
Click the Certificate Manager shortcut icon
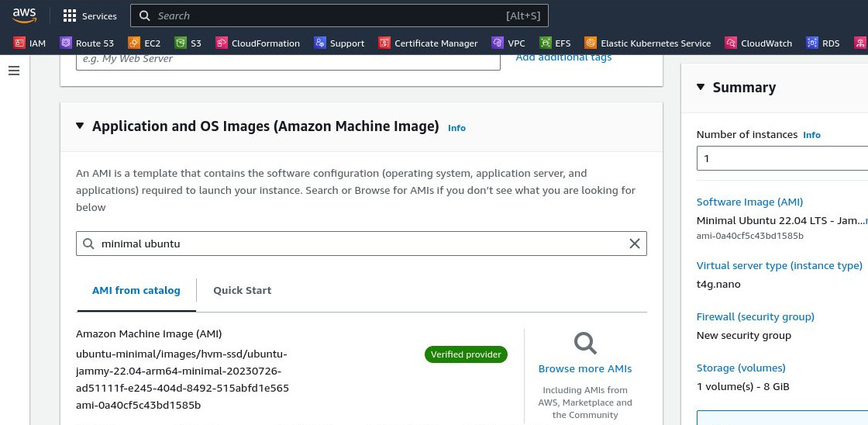click(384, 43)
